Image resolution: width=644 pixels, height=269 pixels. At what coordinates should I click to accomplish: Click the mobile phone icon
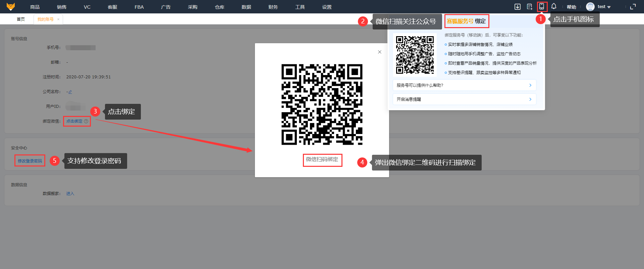[x=542, y=7]
